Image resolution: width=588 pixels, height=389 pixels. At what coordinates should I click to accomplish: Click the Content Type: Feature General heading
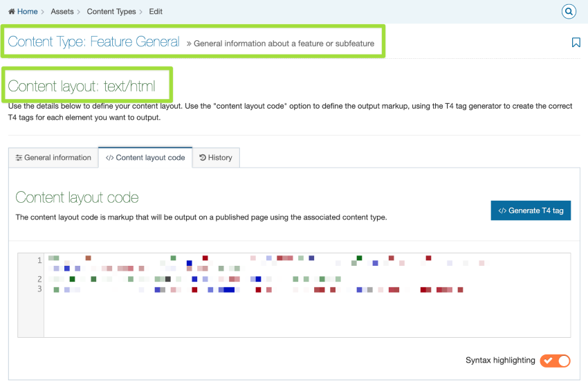tap(94, 42)
